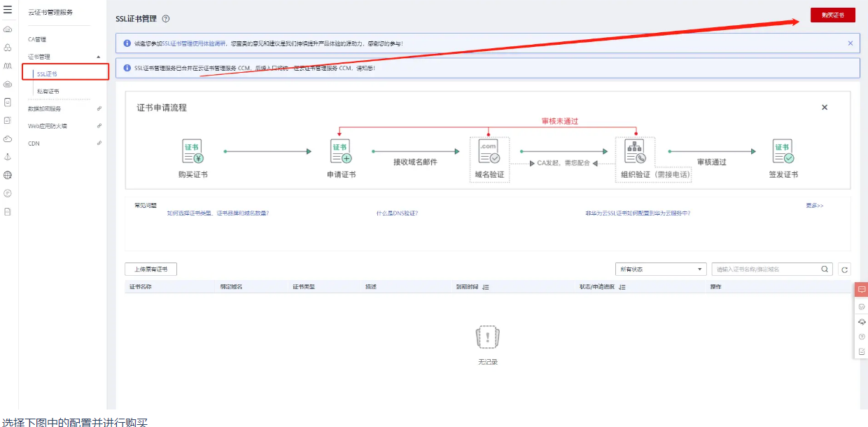Open CDN sidebar entry
Viewport: 868px width, 427px height.
[x=34, y=143]
